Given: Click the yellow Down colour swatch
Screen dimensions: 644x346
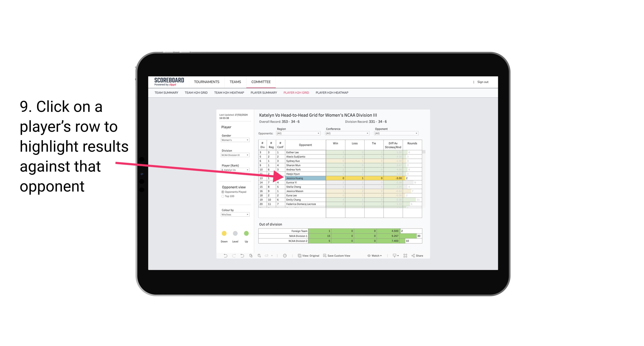Looking at the screenshot, I should pos(224,233).
